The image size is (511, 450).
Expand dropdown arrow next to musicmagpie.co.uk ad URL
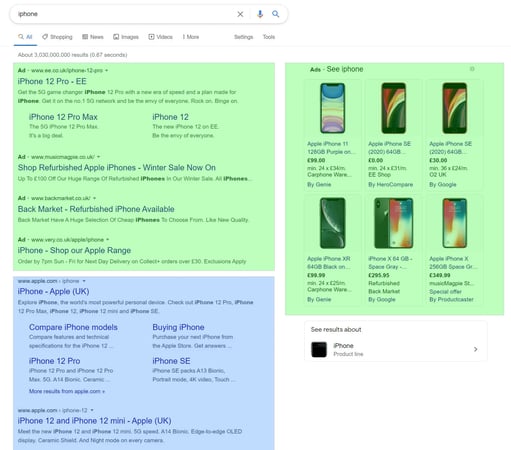(x=99, y=157)
